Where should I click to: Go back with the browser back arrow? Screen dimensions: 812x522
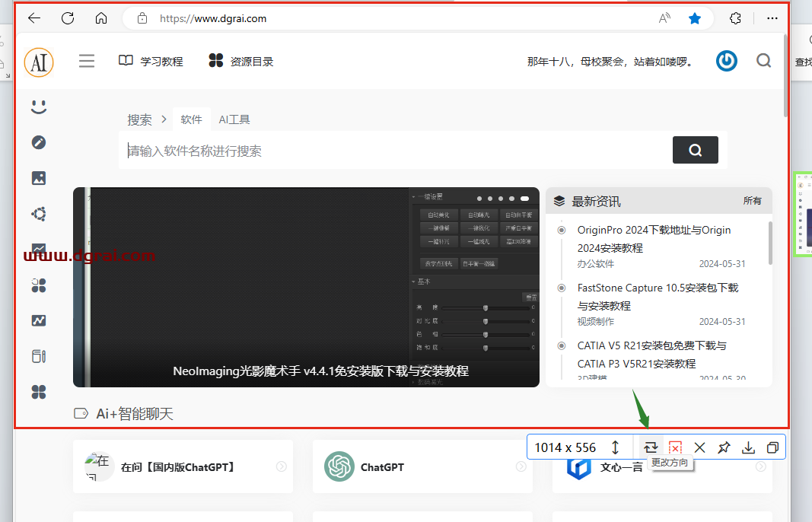pyautogui.click(x=34, y=18)
